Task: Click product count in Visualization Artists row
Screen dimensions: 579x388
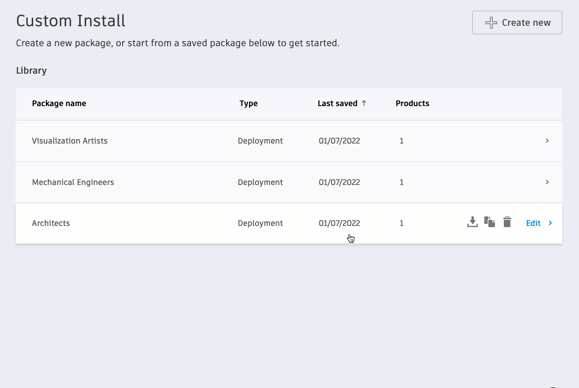Action: [401, 141]
